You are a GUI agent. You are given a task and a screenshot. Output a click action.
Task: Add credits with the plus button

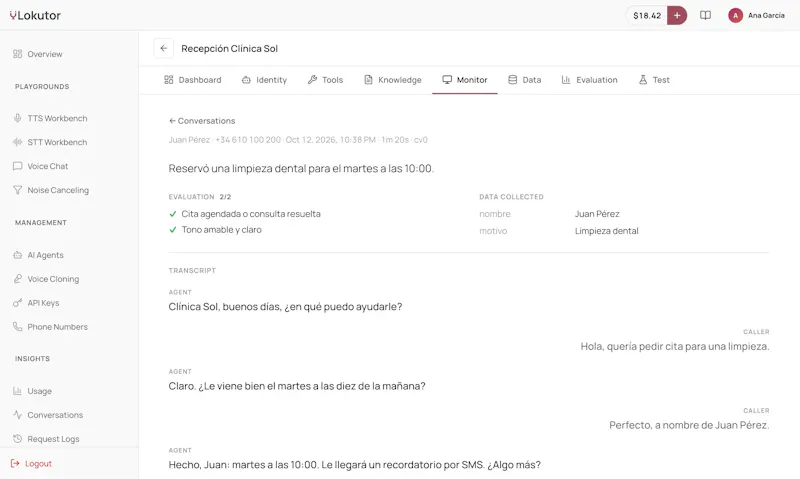point(677,15)
